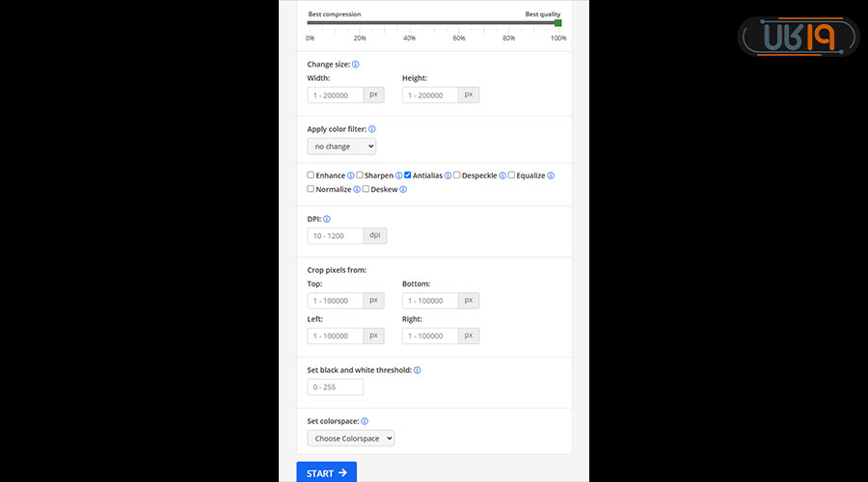868x482 pixels.
Task: Select the black and white threshold field
Action: (x=336, y=388)
